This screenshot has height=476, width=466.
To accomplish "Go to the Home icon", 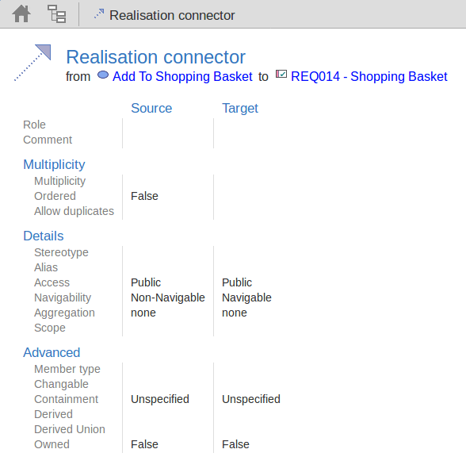I will [21, 14].
